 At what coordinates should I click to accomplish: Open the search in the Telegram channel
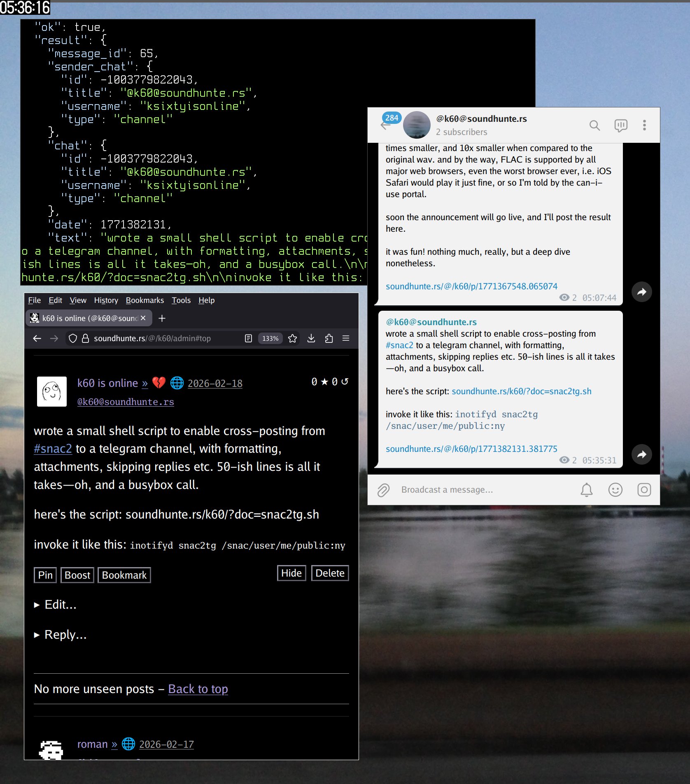pyautogui.click(x=594, y=125)
